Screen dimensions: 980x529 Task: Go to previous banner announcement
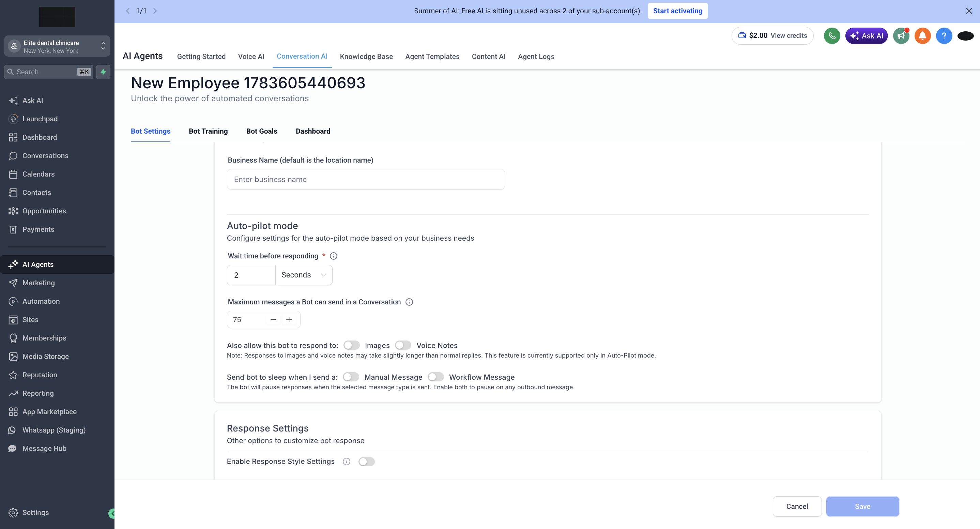(128, 11)
